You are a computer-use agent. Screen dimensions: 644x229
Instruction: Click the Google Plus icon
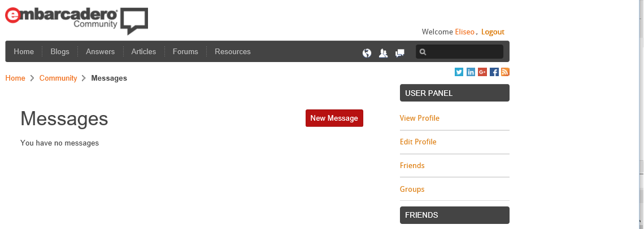point(482,72)
